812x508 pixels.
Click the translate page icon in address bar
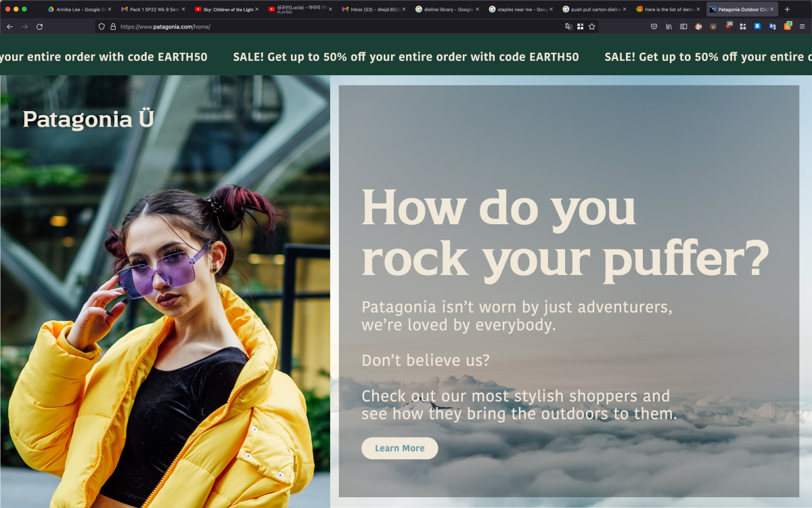click(568, 26)
